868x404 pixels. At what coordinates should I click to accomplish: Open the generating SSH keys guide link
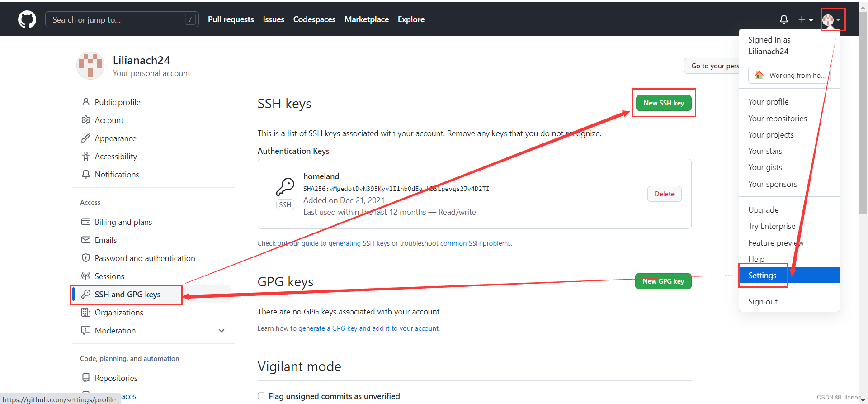359,243
